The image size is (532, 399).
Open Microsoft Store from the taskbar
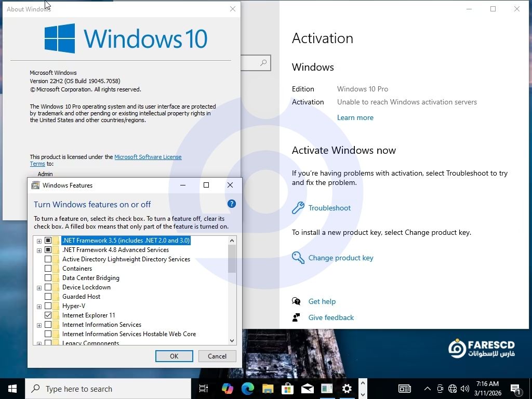click(x=287, y=389)
